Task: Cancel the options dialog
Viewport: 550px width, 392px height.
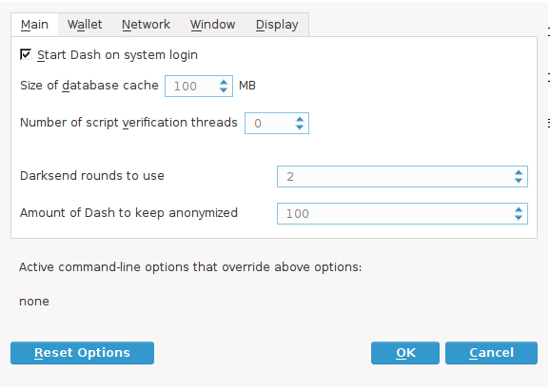Action: (x=491, y=353)
